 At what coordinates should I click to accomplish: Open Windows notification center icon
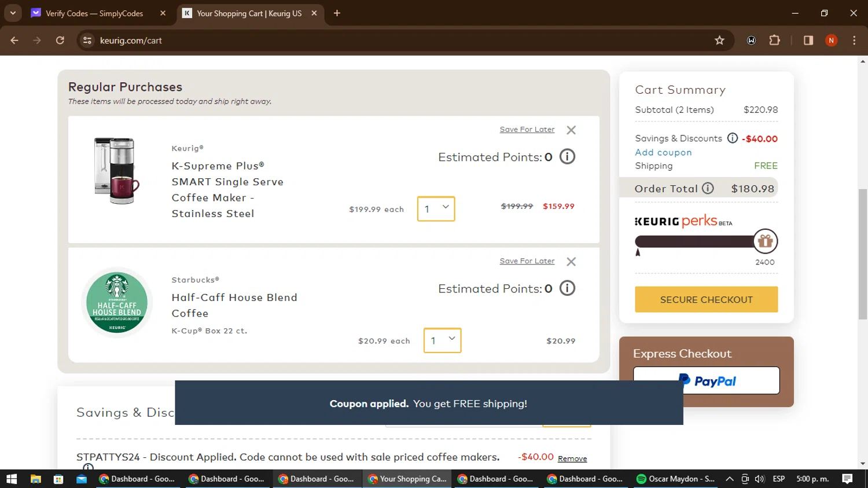tap(847, 479)
